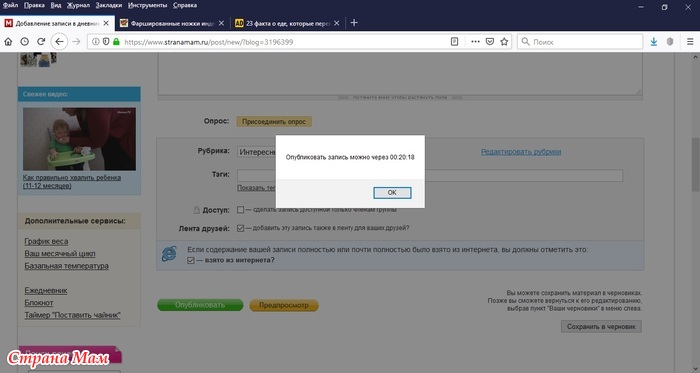Viewport: 700px width, 373px height.
Task: Click OK in the alert dialog
Action: (x=392, y=192)
